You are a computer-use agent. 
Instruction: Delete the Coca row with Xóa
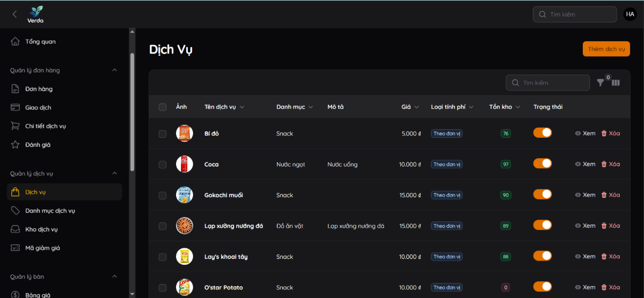(x=610, y=164)
